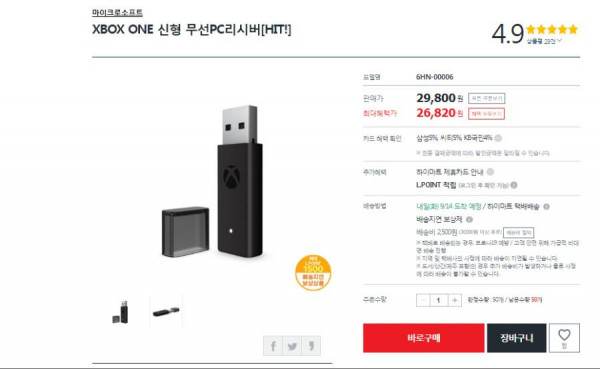Open 마이크로소프트 brand link

tap(117, 13)
